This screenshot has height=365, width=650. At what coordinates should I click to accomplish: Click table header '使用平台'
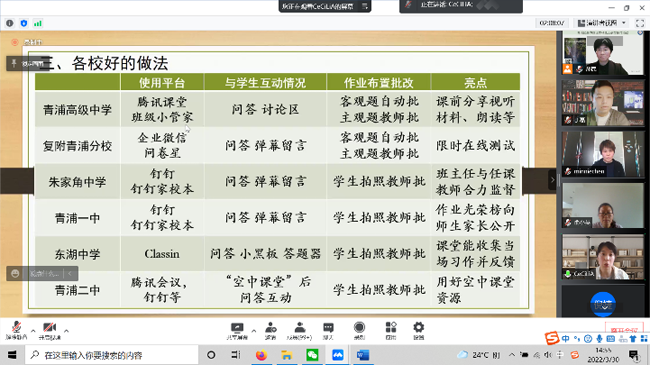[162, 83]
